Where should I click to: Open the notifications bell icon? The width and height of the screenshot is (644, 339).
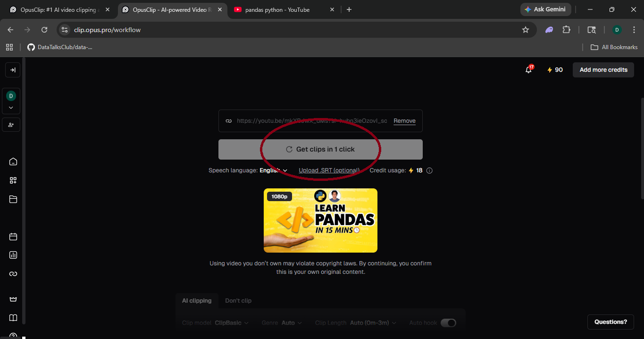tap(529, 70)
